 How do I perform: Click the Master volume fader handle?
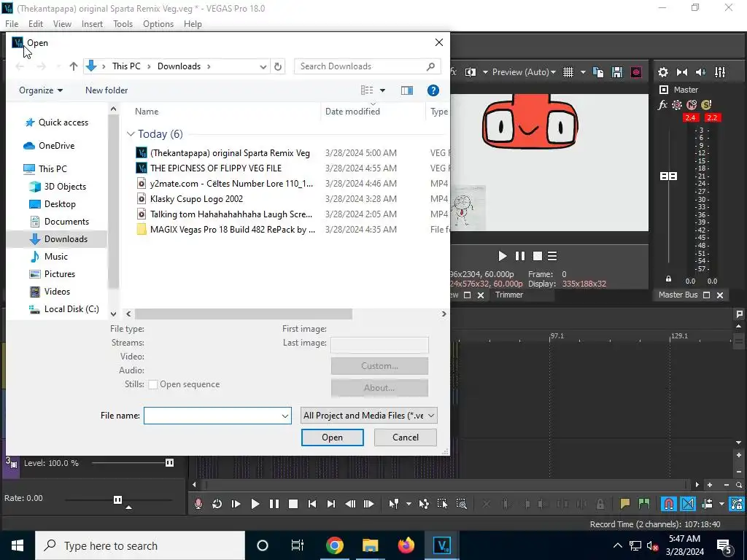click(668, 176)
